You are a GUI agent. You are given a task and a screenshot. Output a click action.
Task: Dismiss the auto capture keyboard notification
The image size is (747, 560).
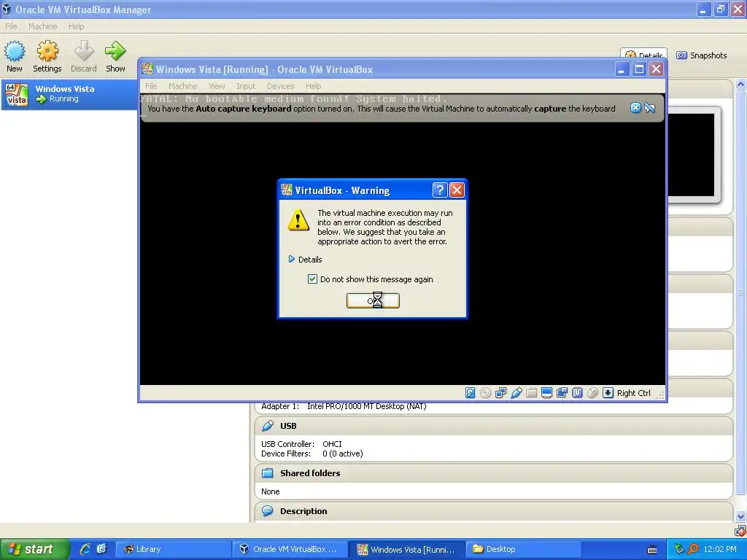[635, 108]
